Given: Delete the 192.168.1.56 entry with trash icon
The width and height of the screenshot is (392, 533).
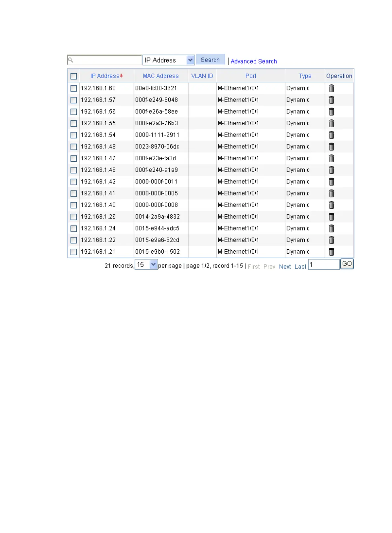Looking at the screenshot, I should pyautogui.click(x=331, y=111).
